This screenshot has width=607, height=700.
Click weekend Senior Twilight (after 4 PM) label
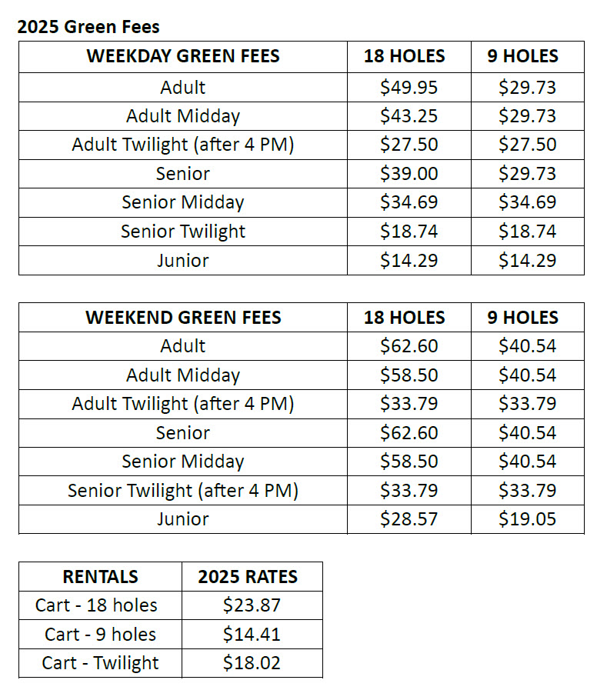click(183, 491)
